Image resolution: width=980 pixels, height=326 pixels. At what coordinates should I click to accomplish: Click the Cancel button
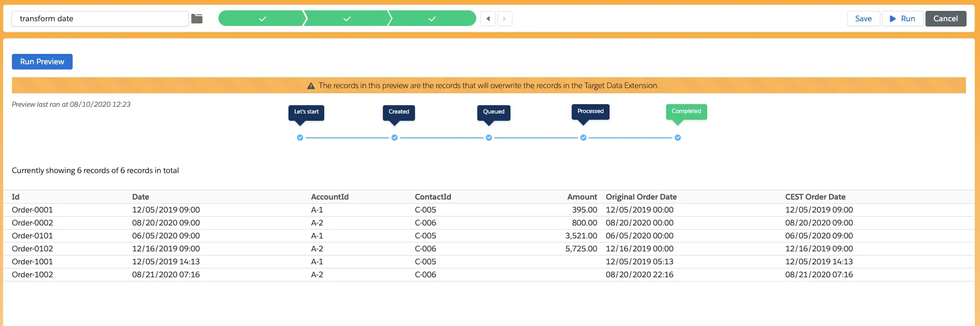point(945,19)
